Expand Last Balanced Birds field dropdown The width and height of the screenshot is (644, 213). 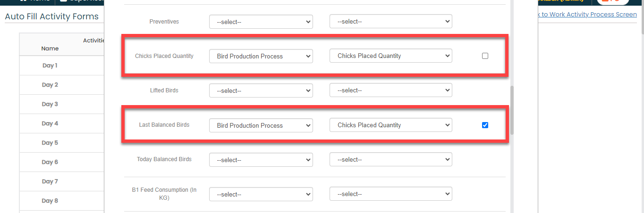point(390,125)
